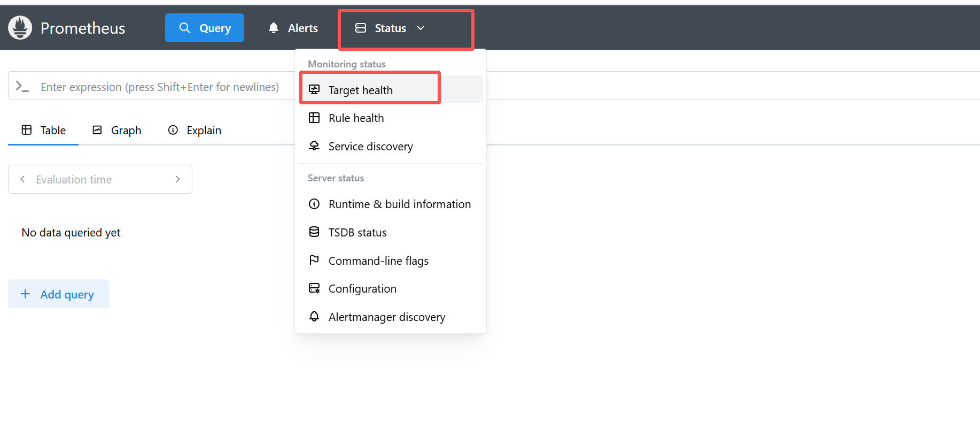The image size is (980, 421).
Task: Click the 'Server status' section label
Action: tap(336, 178)
